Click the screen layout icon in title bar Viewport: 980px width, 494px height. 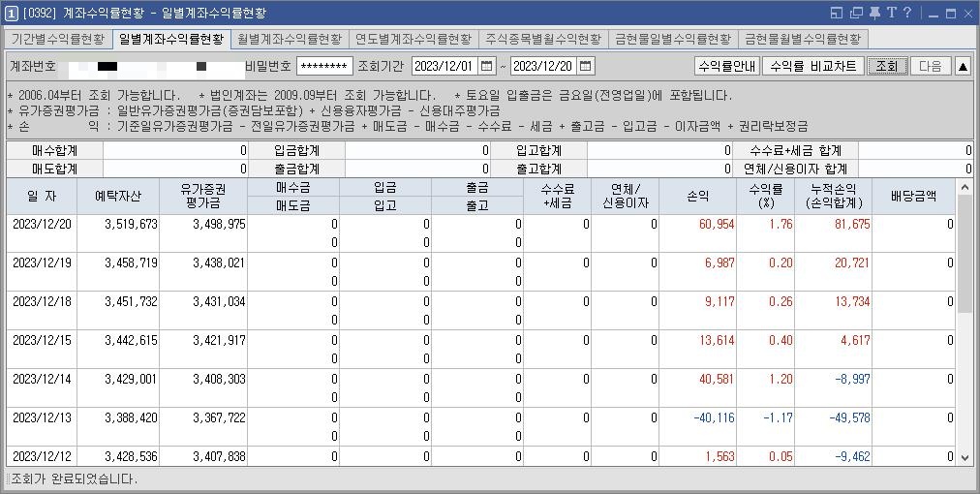click(x=838, y=13)
